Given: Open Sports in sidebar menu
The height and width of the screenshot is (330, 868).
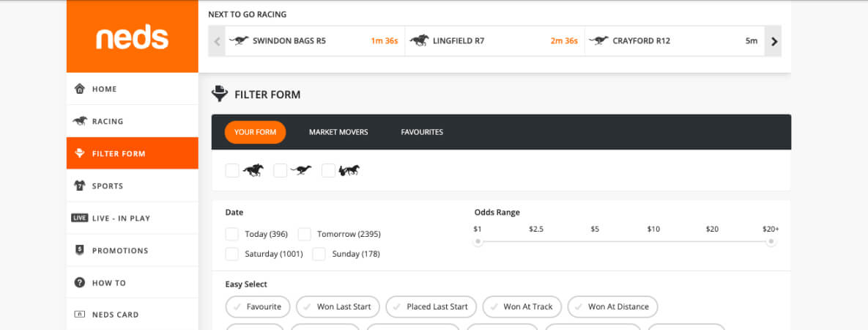Looking at the screenshot, I should tap(133, 186).
